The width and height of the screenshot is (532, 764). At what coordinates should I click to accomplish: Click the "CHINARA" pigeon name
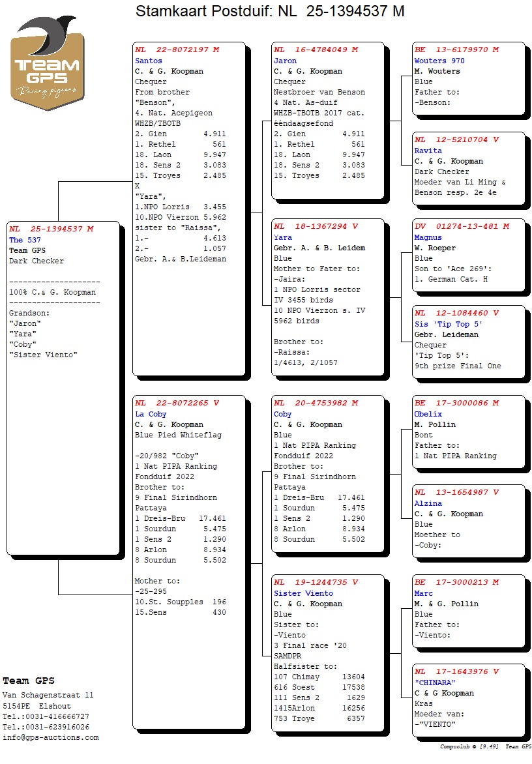[435, 683]
